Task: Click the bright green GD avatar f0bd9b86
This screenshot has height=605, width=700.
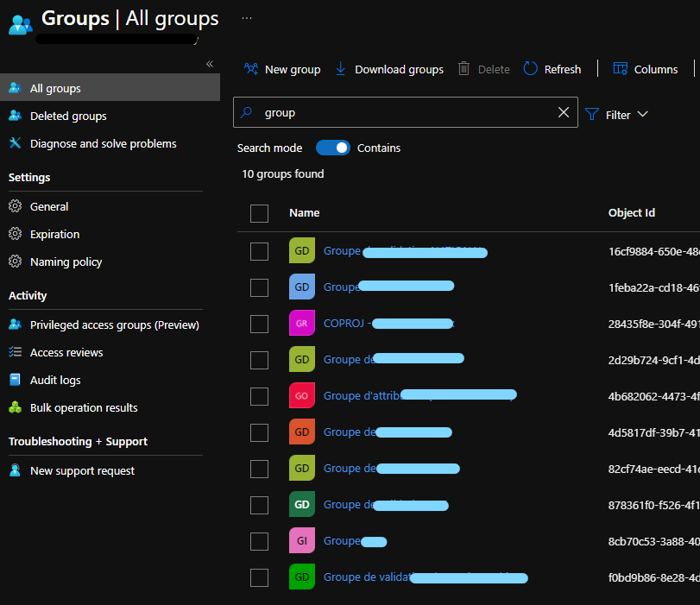Action: (302, 577)
